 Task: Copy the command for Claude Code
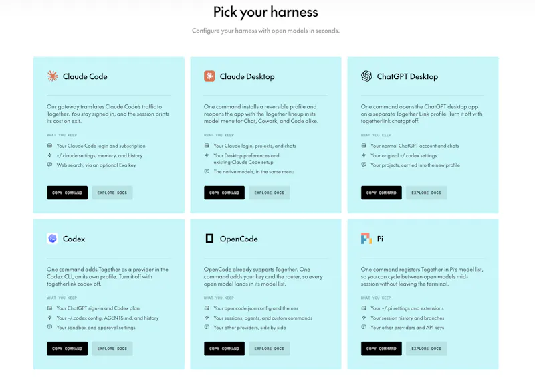[68, 193]
